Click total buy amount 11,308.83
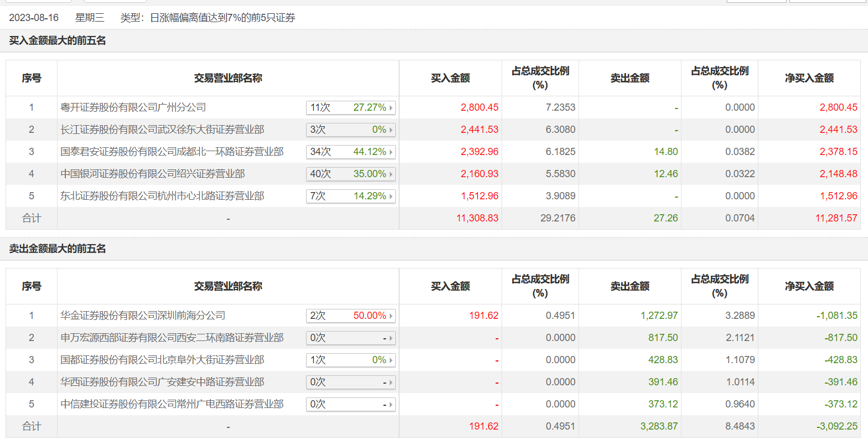Screen dimensions: 868x439 pos(477,218)
